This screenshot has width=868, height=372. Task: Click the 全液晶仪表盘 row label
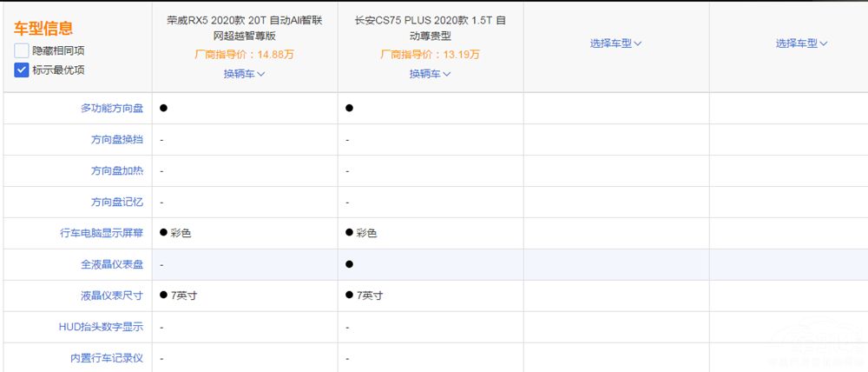[112, 264]
